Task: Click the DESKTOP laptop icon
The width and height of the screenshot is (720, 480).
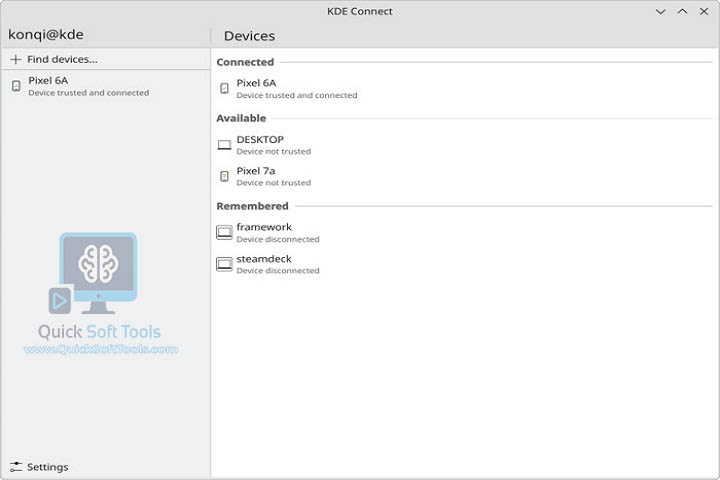Action: [224, 145]
